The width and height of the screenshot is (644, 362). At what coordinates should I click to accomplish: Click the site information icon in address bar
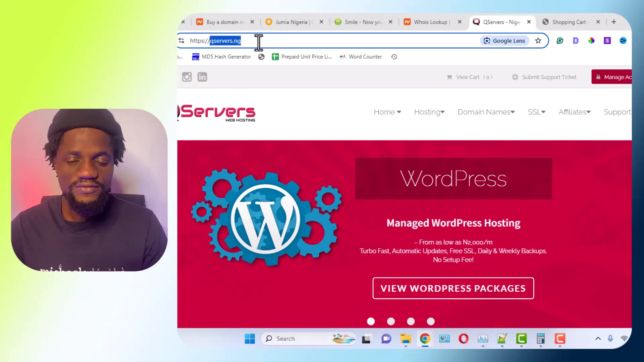pos(181,41)
